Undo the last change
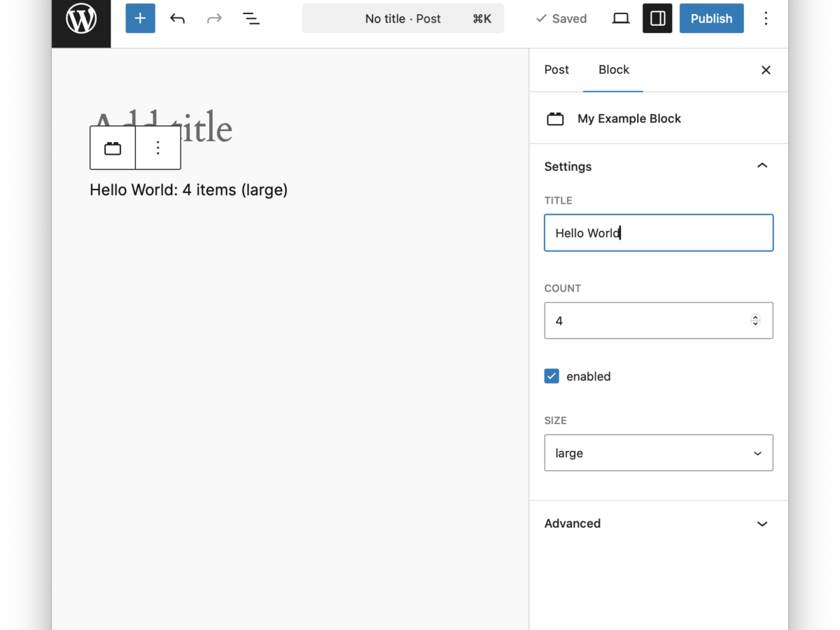The height and width of the screenshot is (630, 840). click(177, 18)
